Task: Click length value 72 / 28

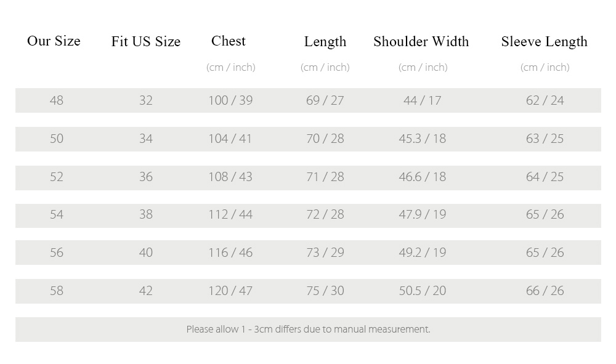Action: click(325, 214)
